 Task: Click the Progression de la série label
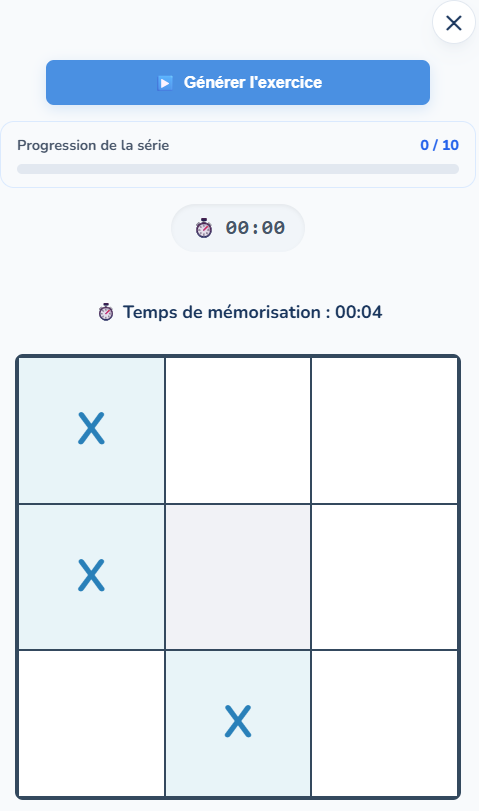(x=93, y=145)
